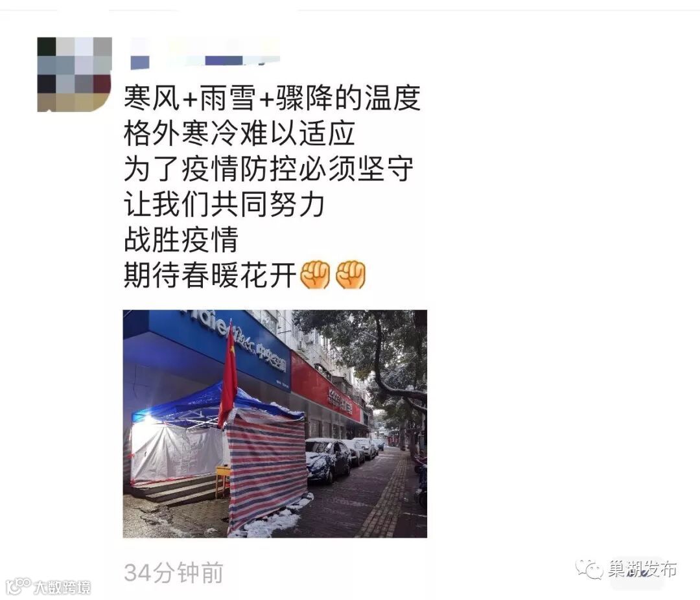This screenshot has height=600, width=700.
Task: Open the pixelated profile avatar
Action: [74, 74]
